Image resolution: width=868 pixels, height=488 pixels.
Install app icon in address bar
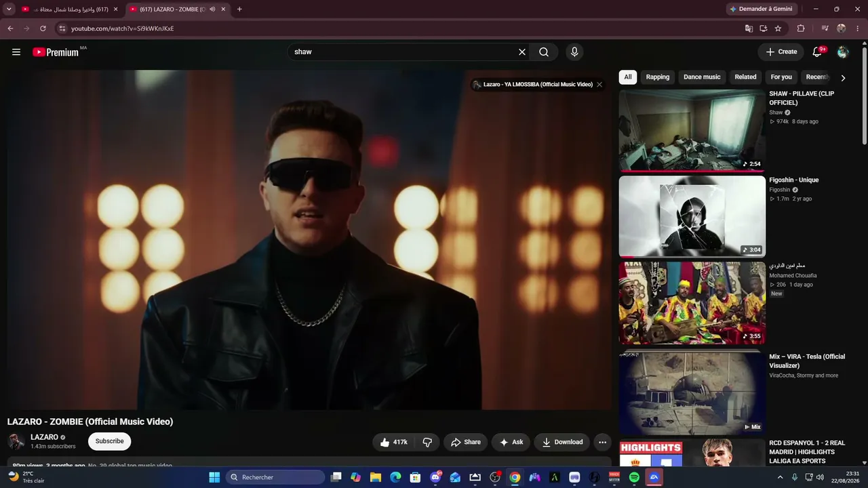[764, 28]
